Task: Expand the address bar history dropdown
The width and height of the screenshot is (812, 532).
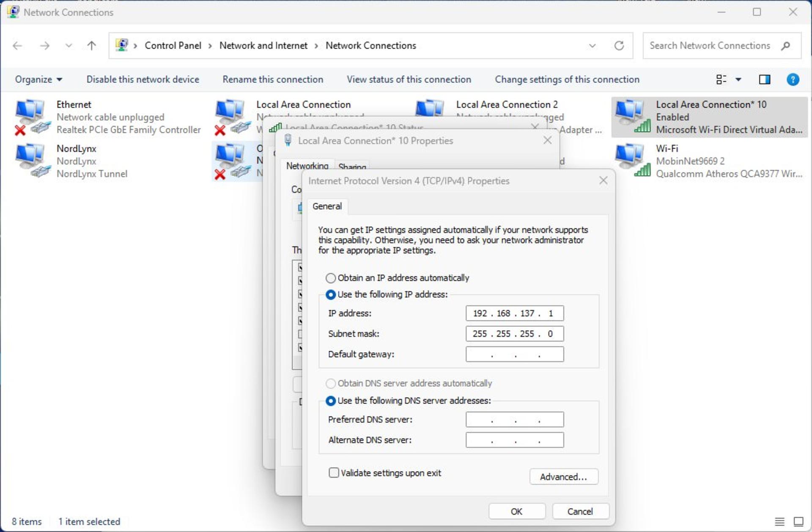Action: tap(592, 46)
